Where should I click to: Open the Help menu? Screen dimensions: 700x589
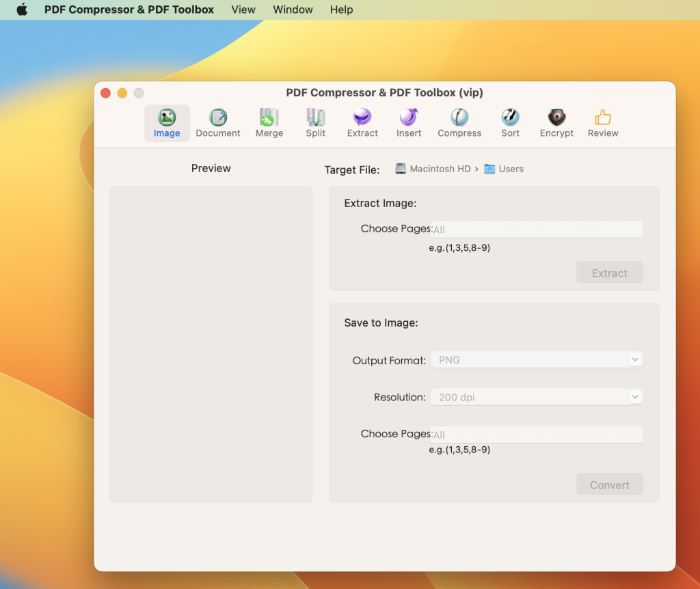tap(342, 10)
